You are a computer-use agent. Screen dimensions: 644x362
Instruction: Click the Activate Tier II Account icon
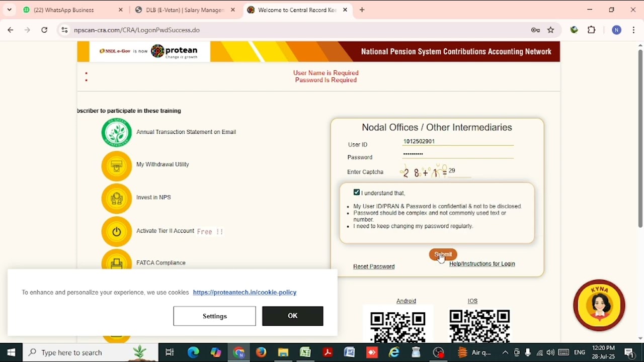pyautogui.click(x=117, y=231)
